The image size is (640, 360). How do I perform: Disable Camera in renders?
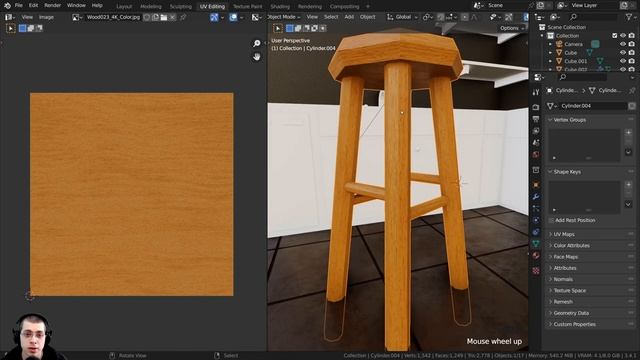click(x=632, y=44)
